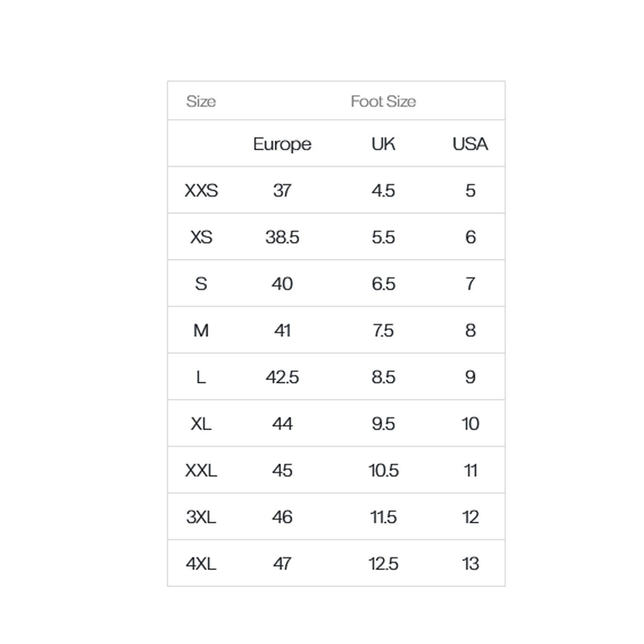Click the L size row label
Viewport: 644px width, 644px height.
point(201,377)
